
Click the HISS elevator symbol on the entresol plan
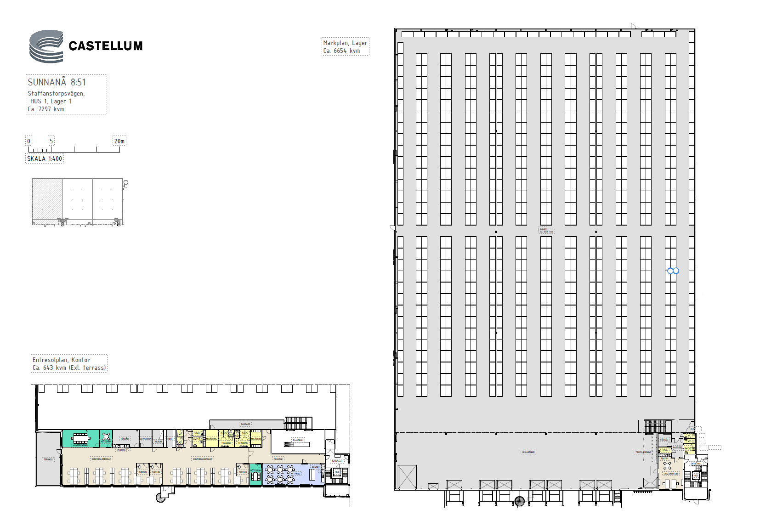coord(337,472)
